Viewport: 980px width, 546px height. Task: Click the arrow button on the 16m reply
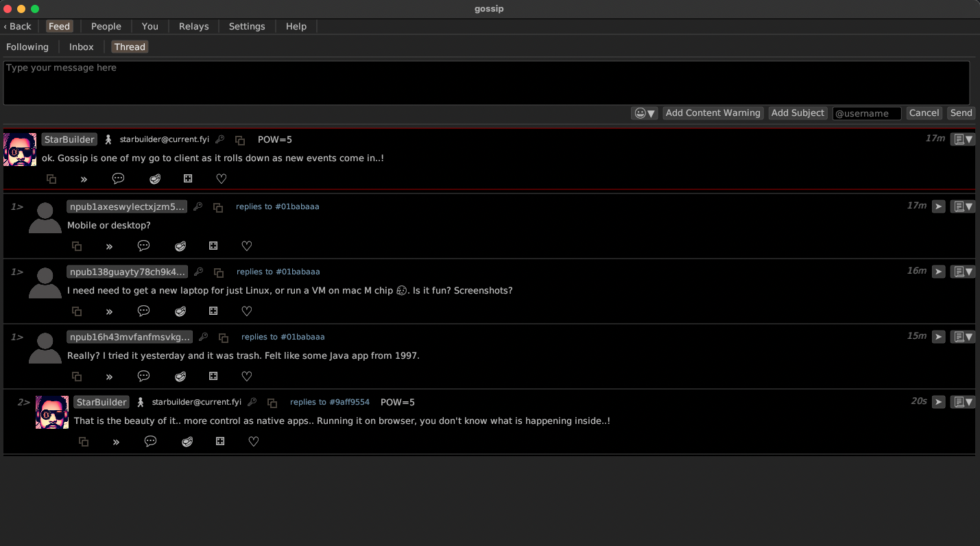[938, 272]
